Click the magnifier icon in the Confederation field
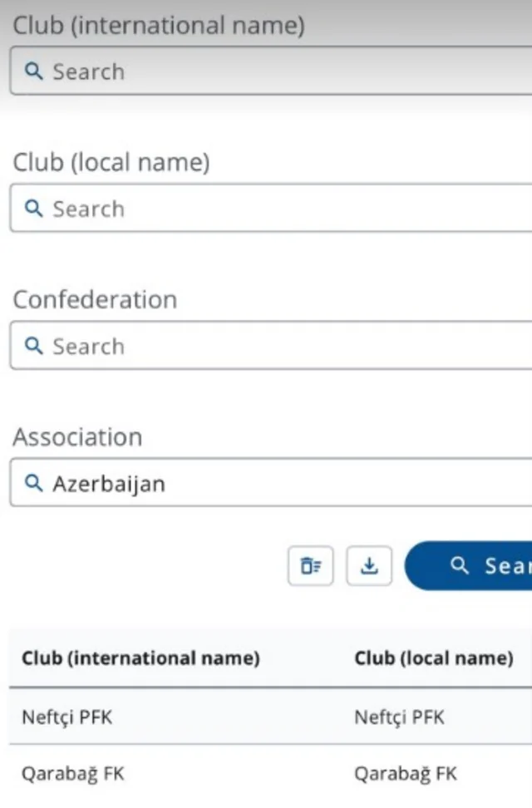The image size is (532, 808). 34,346
